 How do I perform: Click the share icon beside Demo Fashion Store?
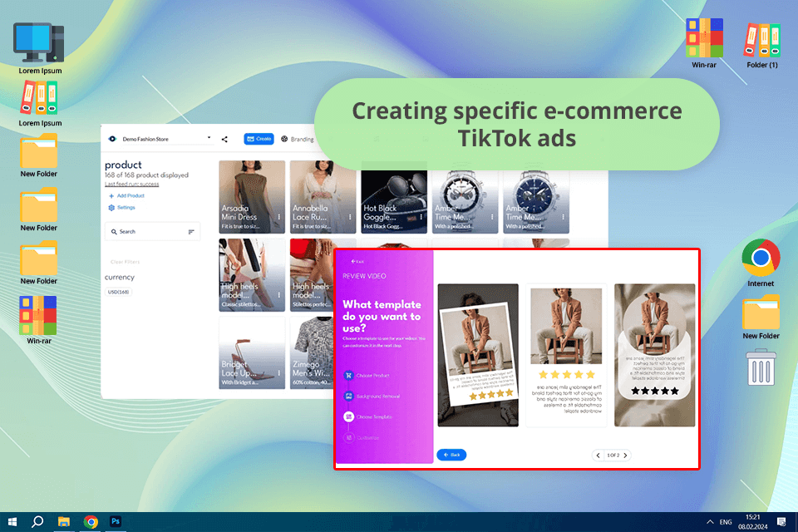coord(224,139)
